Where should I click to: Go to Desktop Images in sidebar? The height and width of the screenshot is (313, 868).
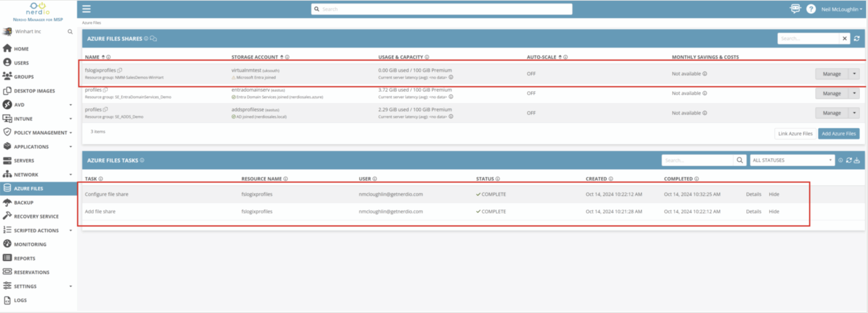point(34,91)
